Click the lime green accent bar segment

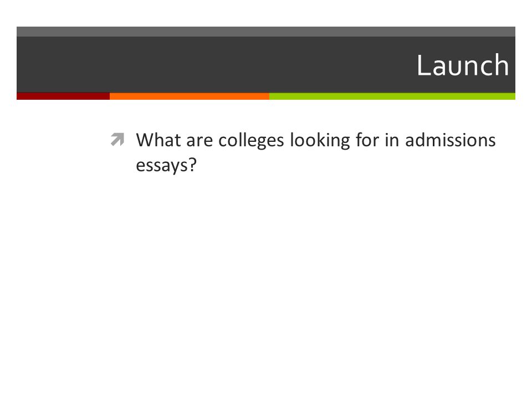tap(392, 96)
